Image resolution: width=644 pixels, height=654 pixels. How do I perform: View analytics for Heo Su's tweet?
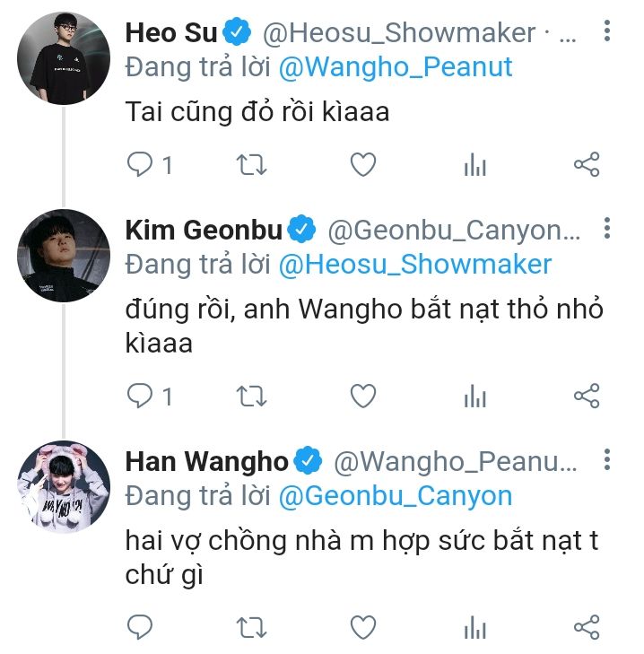coord(475,164)
